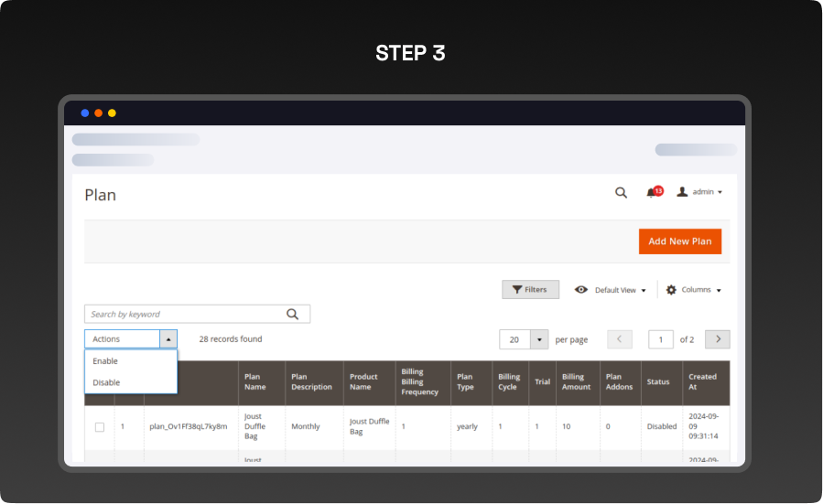
Task: Click the magnifier icon in keyword search box
Action: (x=293, y=314)
